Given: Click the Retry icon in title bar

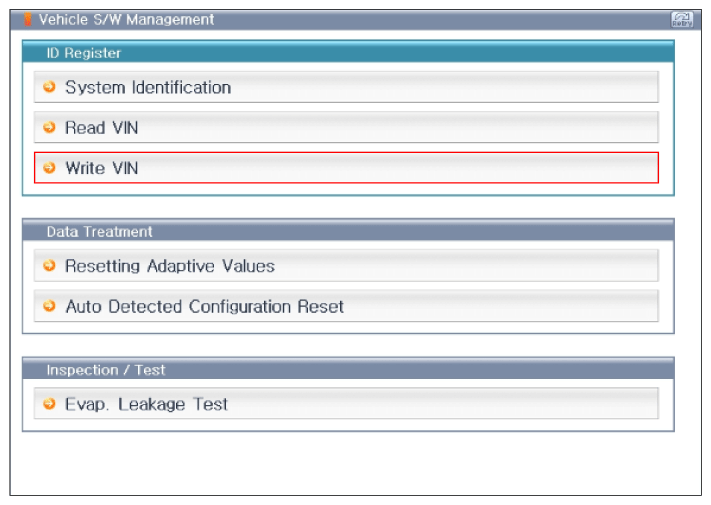Looking at the screenshot, I should [x=682, y=19].
